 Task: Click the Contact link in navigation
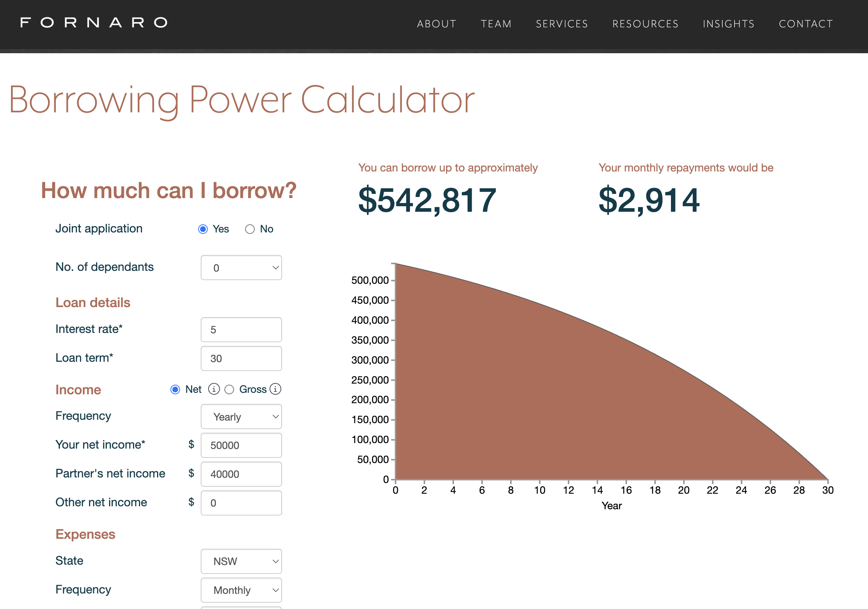click(806, 24)
